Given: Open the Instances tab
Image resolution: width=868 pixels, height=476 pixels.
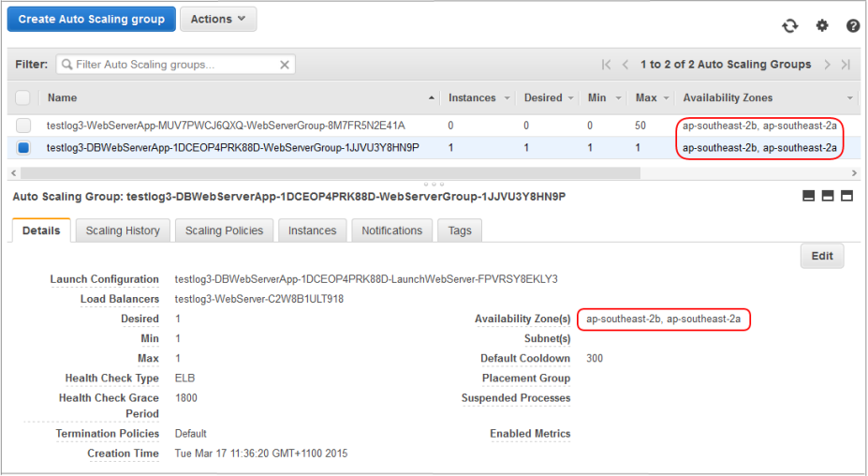Looking at the screenshot, I should click(x=312, y=231).
